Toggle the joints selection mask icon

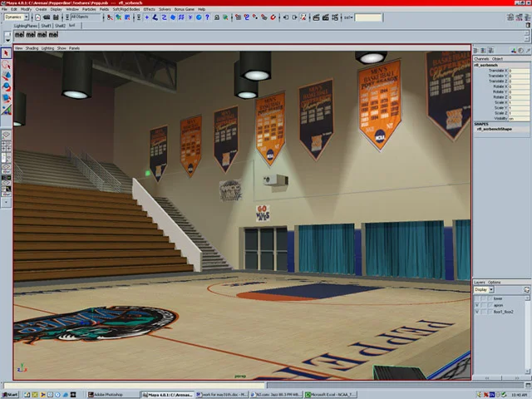click(x=155, y=17)
